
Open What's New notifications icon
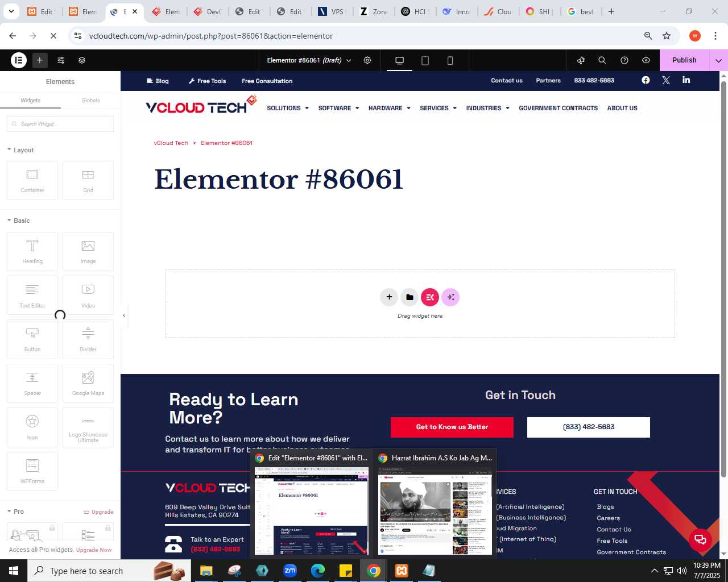pyautogui.click(x=581, y=60)
